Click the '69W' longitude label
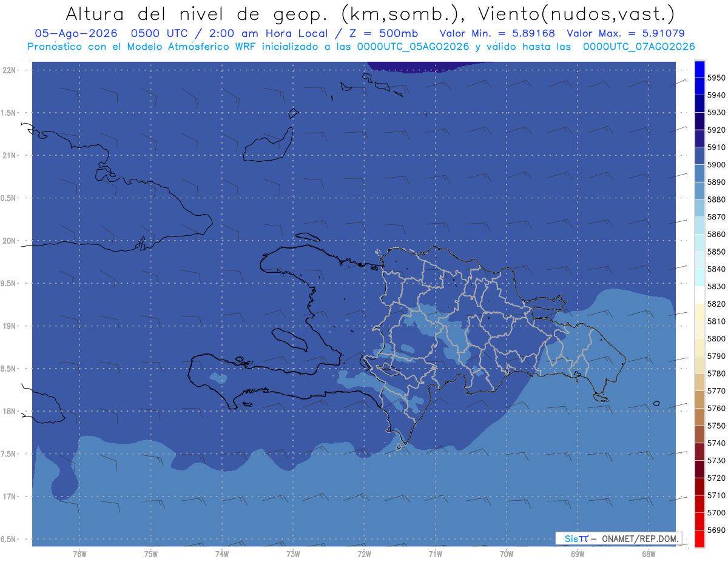This screenshot has height=562, width=728. coord(578,554)
